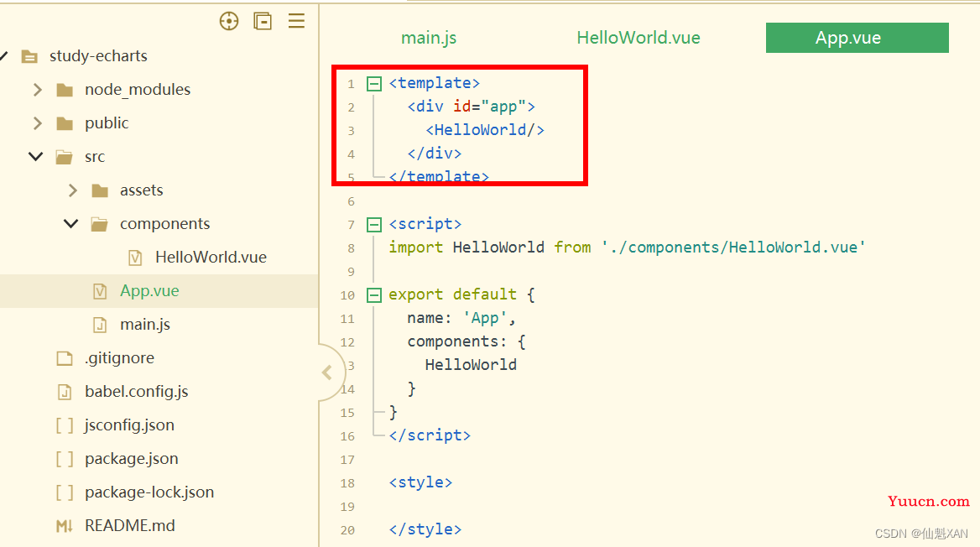Expand the node_modules folder chevron
Viewport: 980px width, 547px height.
coord(38,90)
